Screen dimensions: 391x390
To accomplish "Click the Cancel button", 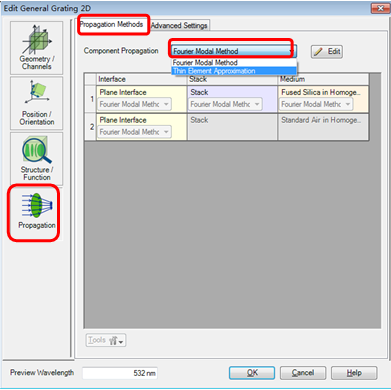I will 303,373.
